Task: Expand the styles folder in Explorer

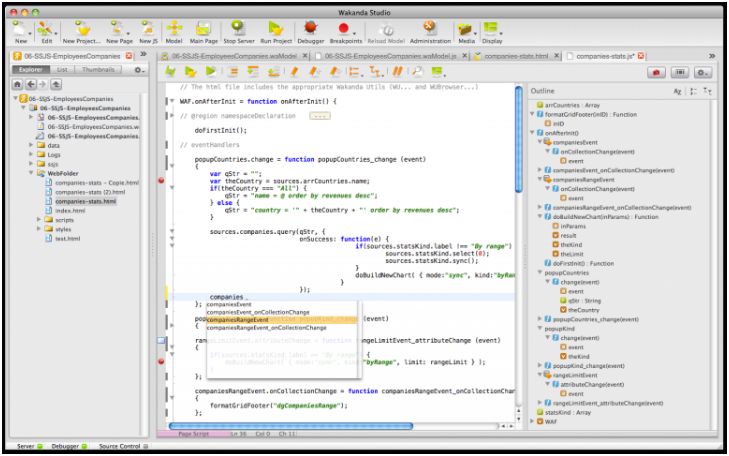Action: (x=39, y=229)
